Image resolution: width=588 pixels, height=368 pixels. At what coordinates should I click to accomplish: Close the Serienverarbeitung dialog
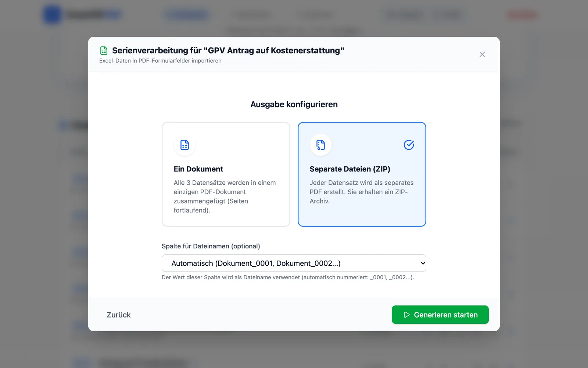click(x=482, y=54)
